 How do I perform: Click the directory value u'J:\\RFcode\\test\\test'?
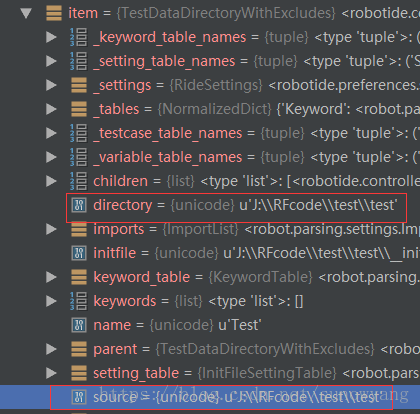(x=318, y=205)
